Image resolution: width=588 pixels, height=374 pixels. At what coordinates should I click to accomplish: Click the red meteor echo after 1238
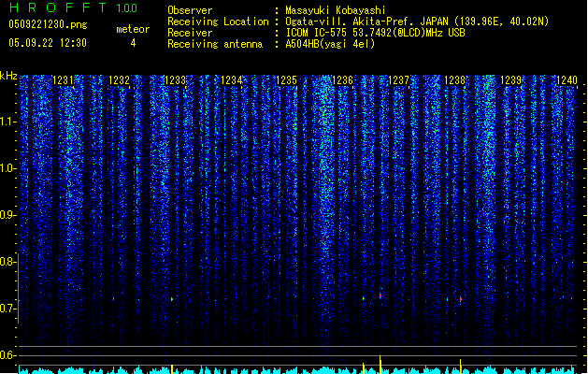point(461,299)
